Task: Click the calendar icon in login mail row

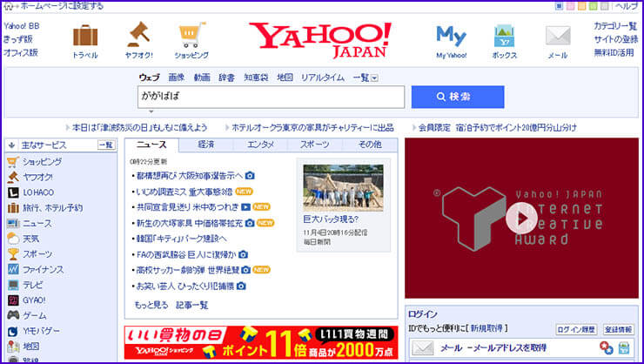Action: tap(623, 348)
